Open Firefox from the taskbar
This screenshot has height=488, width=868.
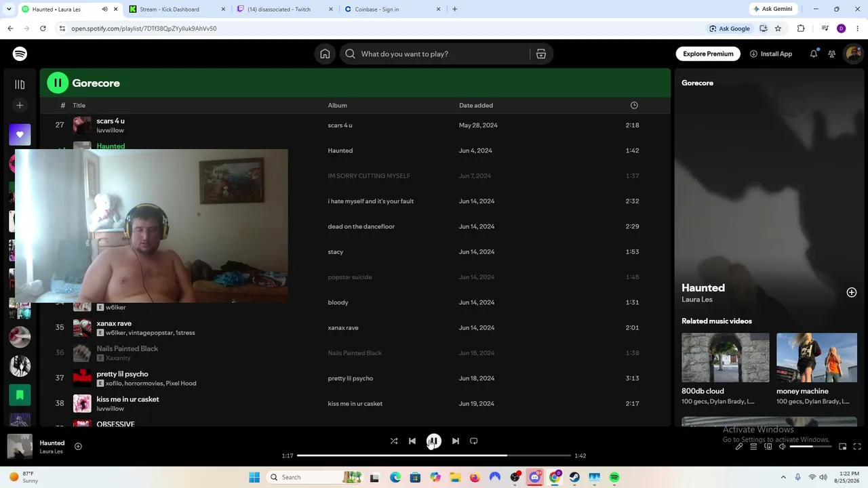click(475, 477)
